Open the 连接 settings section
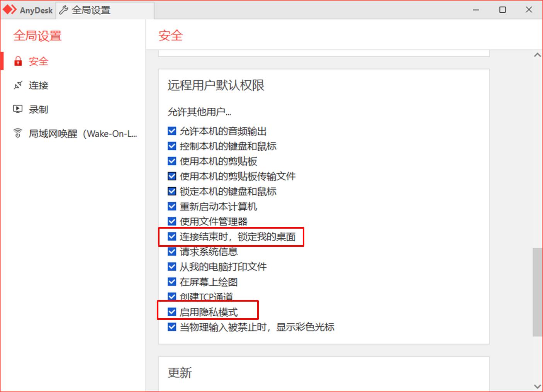This screenshot has height=392, width=543. [x=73, y=85]
